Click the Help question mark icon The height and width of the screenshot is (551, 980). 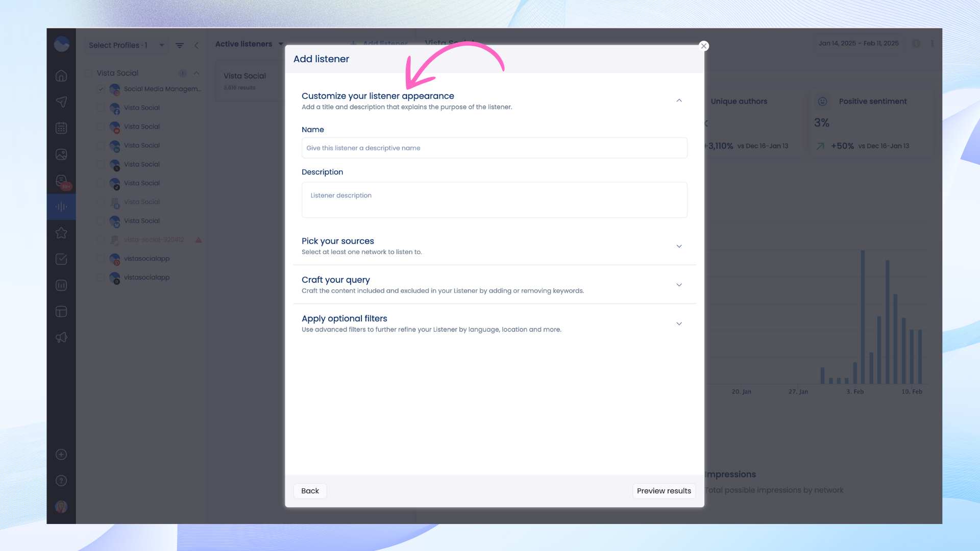coord(61,481)
